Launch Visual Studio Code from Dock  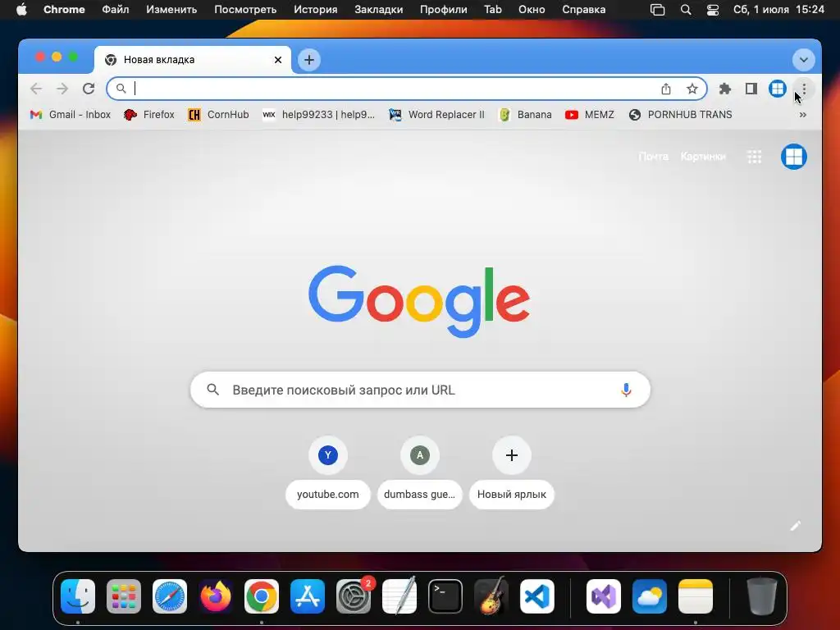[x=537, y=596]
